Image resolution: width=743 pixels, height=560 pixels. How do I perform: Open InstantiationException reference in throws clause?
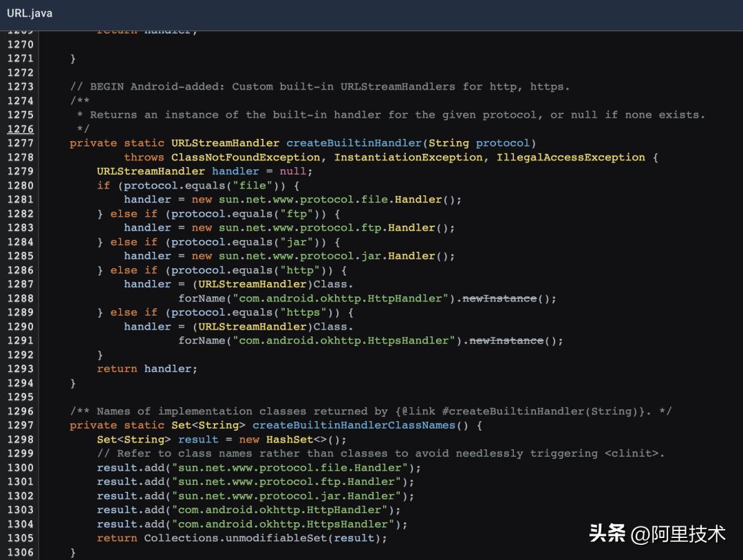tap(408, 158)
